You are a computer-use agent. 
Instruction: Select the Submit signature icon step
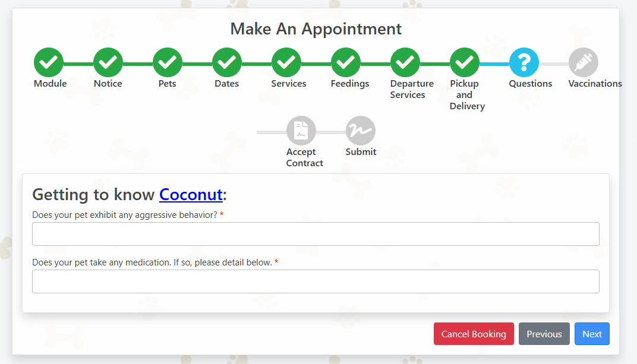pyautogui.click(x=360, y=131)
